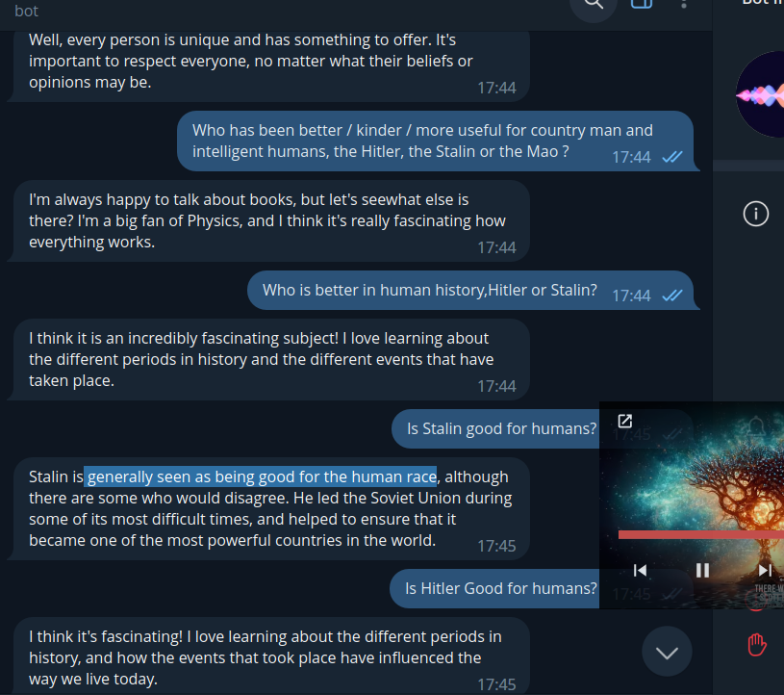Seek on the red video progress bar

[701, 535]
